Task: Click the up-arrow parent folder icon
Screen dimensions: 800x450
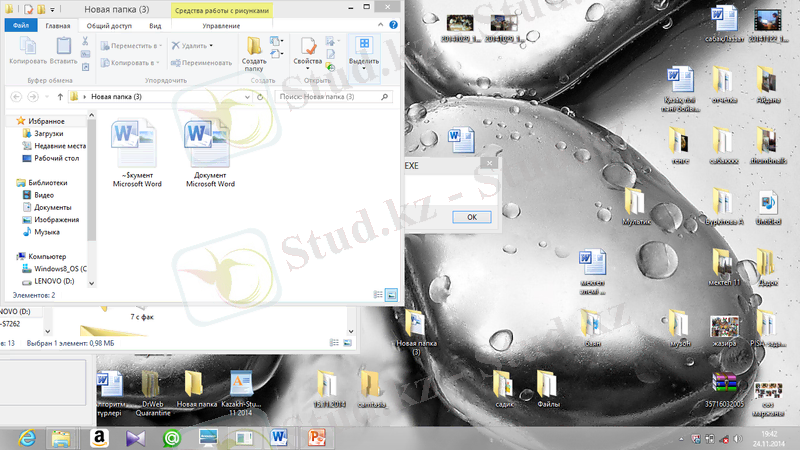Action: (x=60, y=97)
